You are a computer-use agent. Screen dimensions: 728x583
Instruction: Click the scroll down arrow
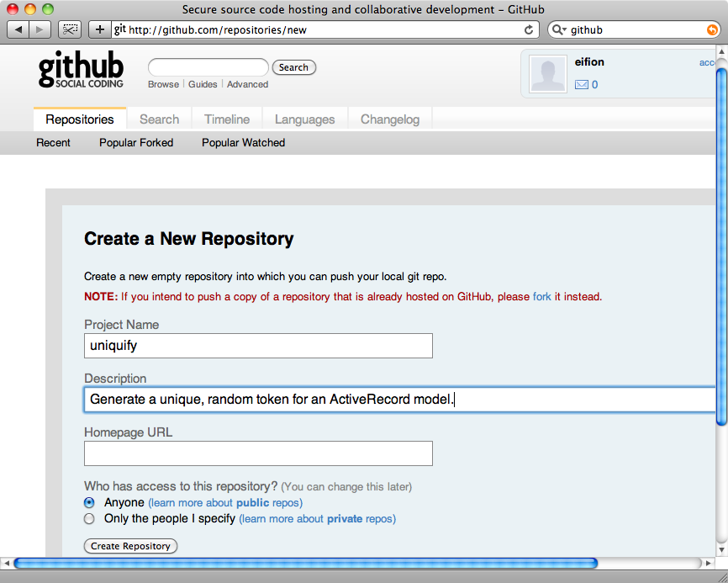[721, 550]
